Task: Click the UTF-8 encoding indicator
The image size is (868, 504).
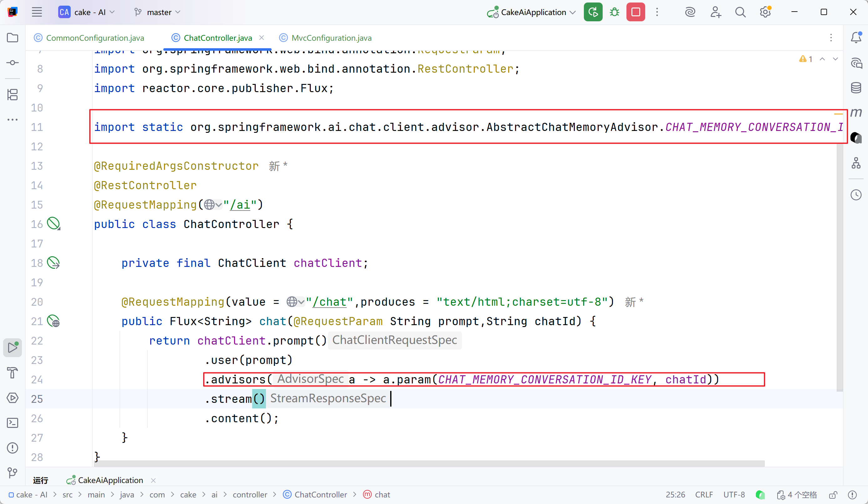Action: 734,495
